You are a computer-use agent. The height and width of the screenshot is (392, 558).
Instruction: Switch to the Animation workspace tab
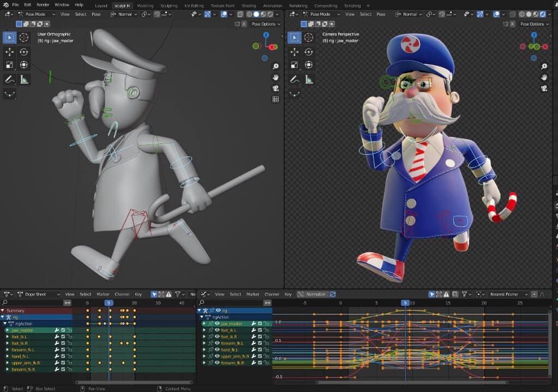click(x=273, y=5)
